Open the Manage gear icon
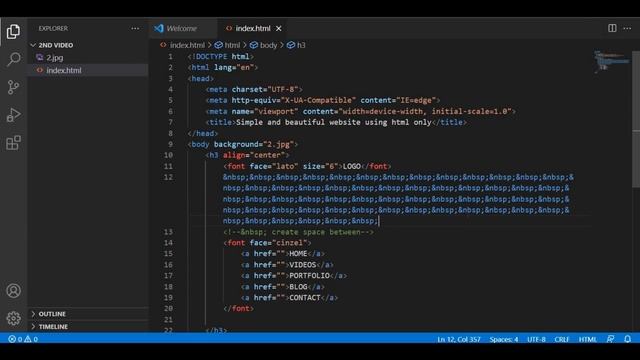Screen dimensions: 640x360 click(13, 318)
